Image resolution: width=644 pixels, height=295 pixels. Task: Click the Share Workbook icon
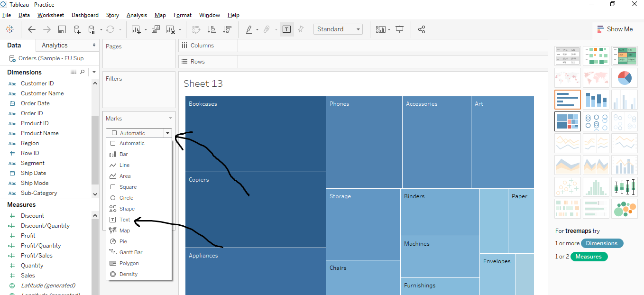[422, 29]
